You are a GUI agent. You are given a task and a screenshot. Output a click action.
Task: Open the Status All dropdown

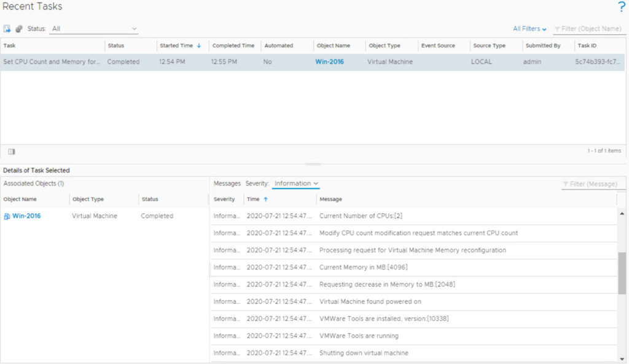[95, 29]
